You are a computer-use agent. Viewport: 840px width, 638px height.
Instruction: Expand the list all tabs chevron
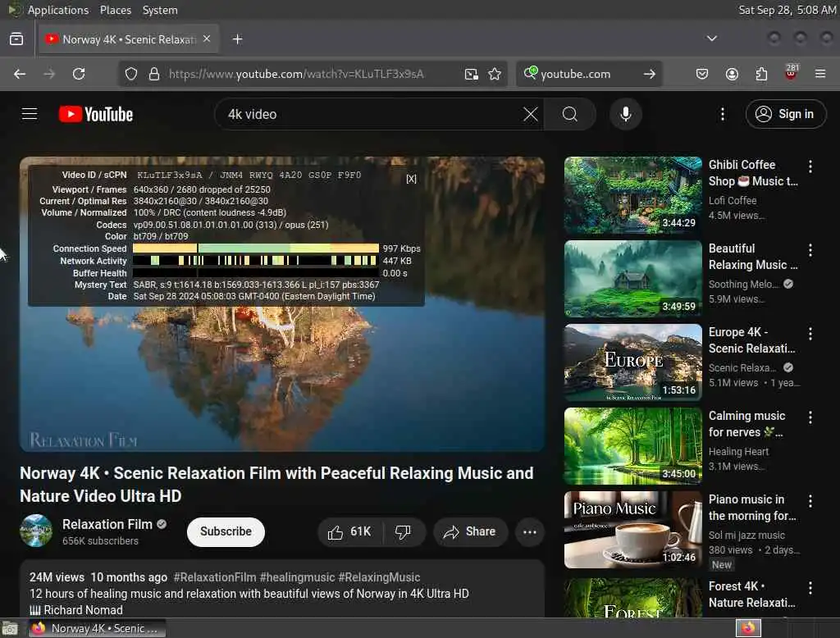pos(712,39)
